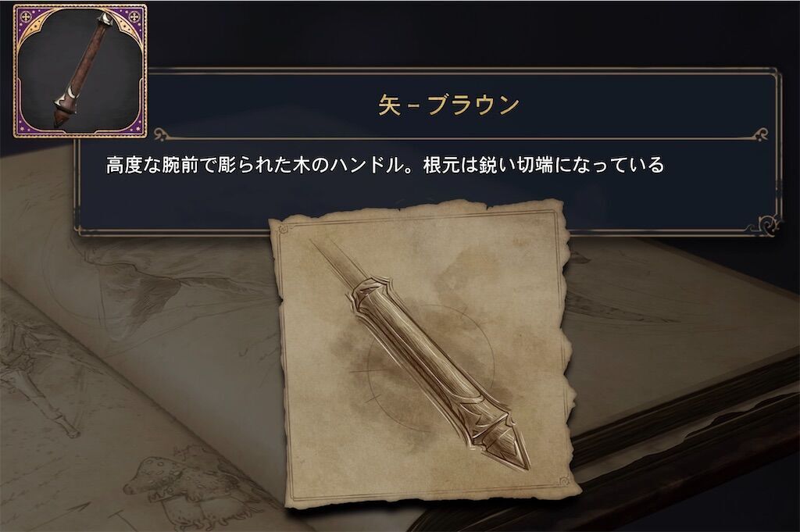800x532 pixels.
Task: Select the brown wand handle item thumbnail
Action: click(x=80, y=71)
